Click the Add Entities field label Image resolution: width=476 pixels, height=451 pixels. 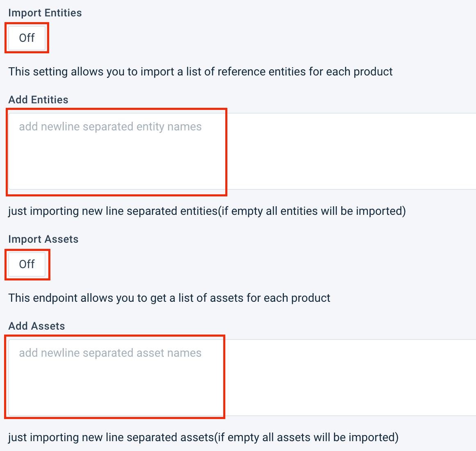coord(39,100)
